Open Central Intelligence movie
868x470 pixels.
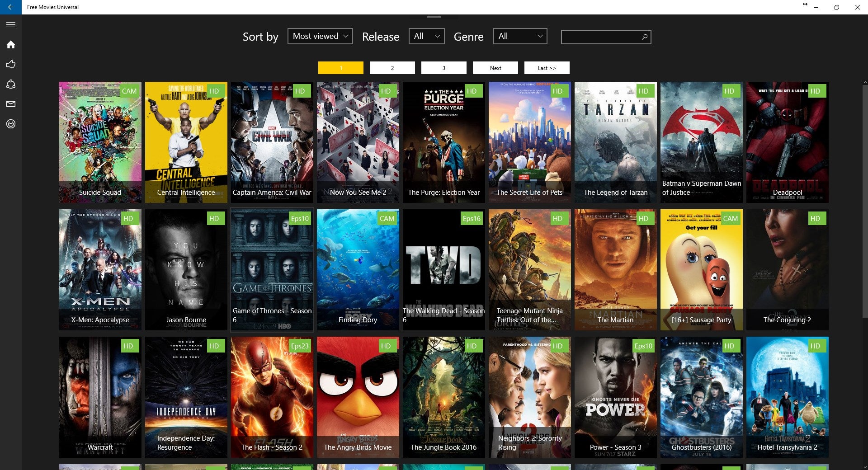(x=186, y=142)
